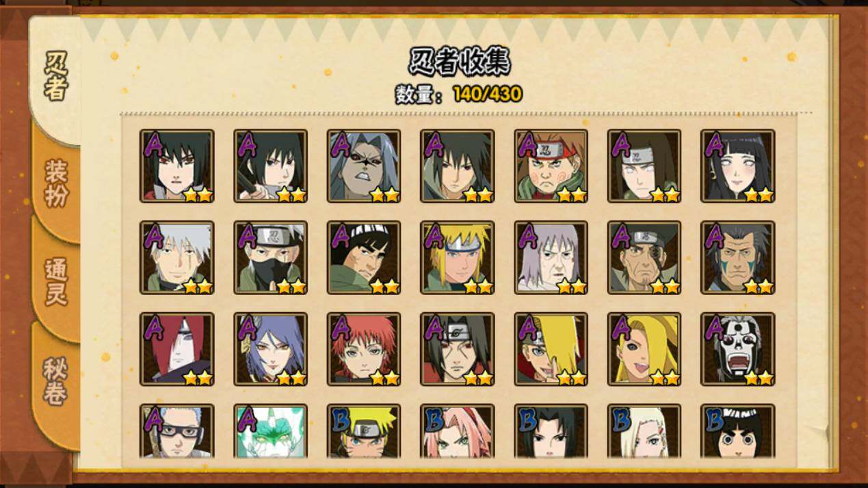Select blue-haired Konan ninja card
This screenshot has height=488, width=868.
[x=270, y=349]
